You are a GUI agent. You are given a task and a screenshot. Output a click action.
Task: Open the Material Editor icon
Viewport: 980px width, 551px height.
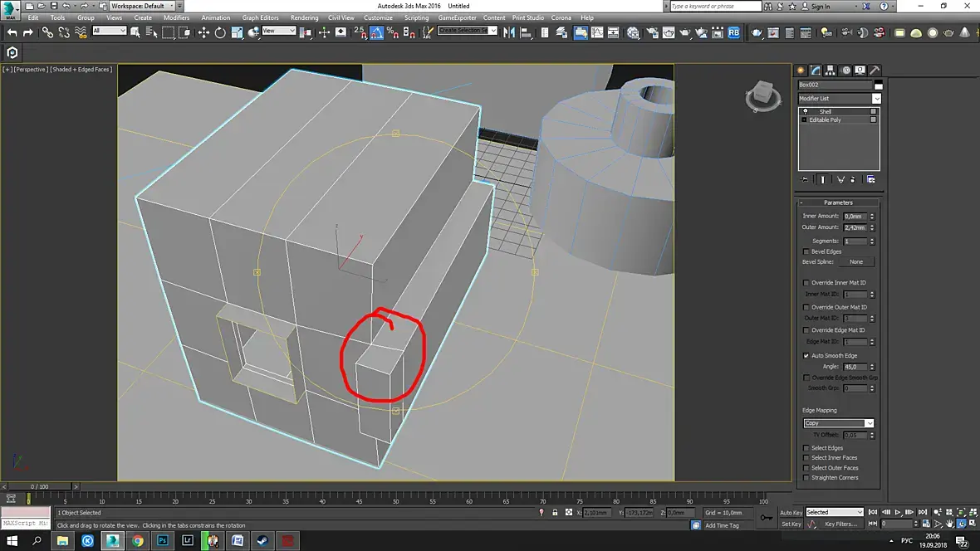[633, 32]
